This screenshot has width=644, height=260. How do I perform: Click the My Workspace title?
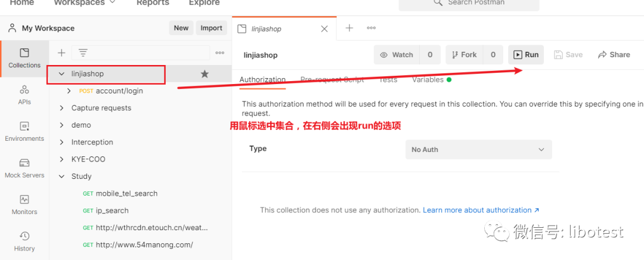pyautogui.click(x=48, y=29)
